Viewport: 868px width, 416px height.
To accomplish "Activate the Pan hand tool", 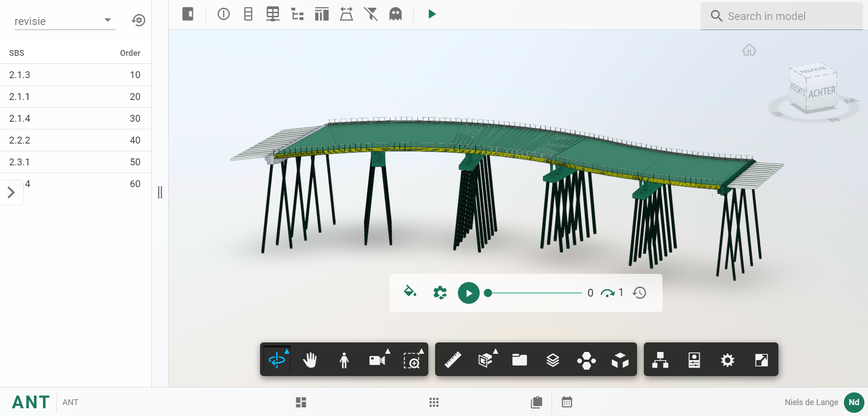I will [x=310, y=360].
